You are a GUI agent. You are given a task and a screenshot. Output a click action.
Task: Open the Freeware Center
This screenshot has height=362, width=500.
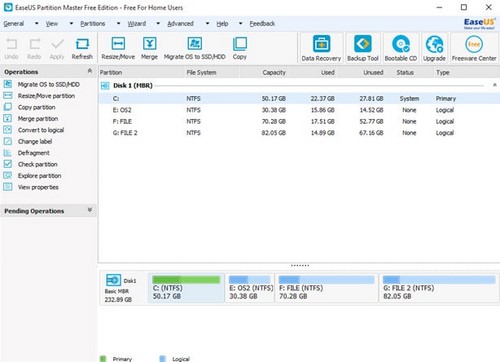click(x=474, y=49)
